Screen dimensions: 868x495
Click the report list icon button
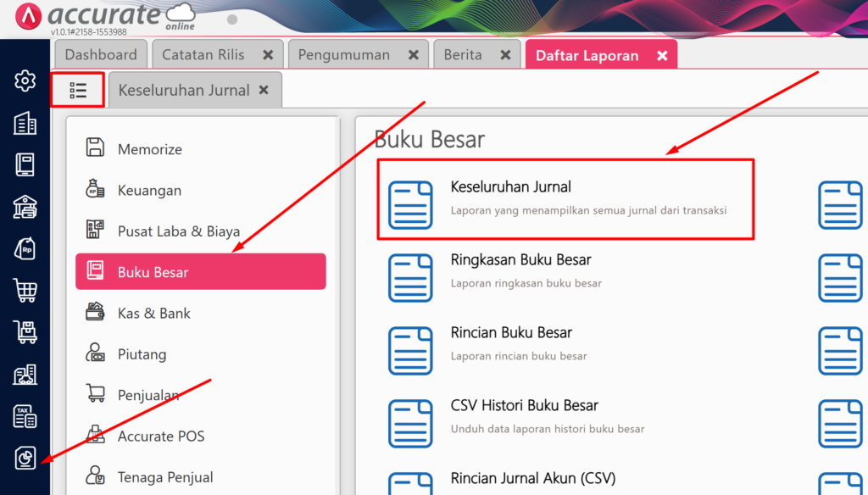77,90
